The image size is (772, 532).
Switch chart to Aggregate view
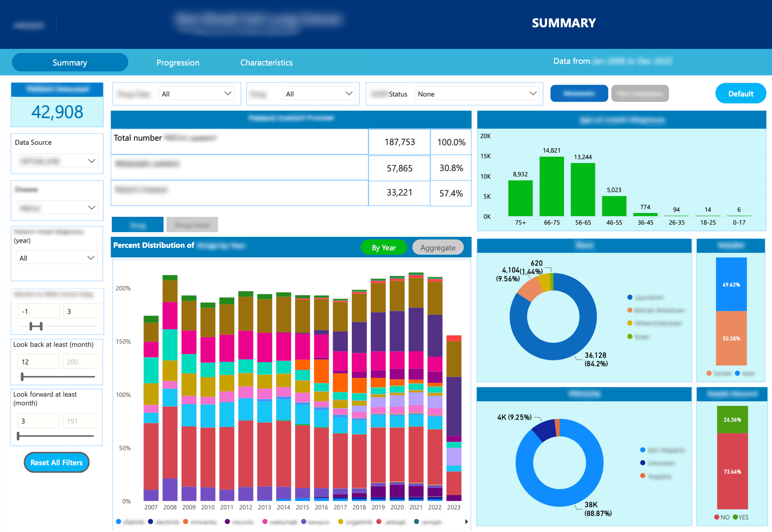(437, 248)
